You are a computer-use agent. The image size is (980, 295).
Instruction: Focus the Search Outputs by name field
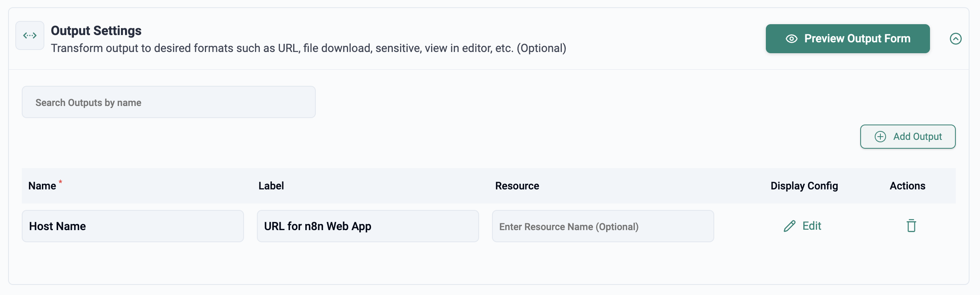[x=169, y=102]
